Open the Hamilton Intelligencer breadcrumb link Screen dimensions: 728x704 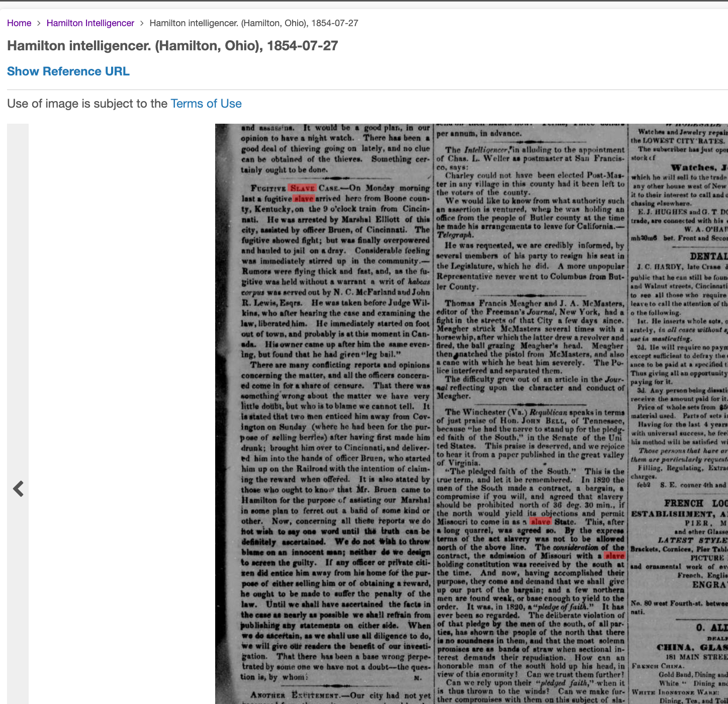coord(90,23)
